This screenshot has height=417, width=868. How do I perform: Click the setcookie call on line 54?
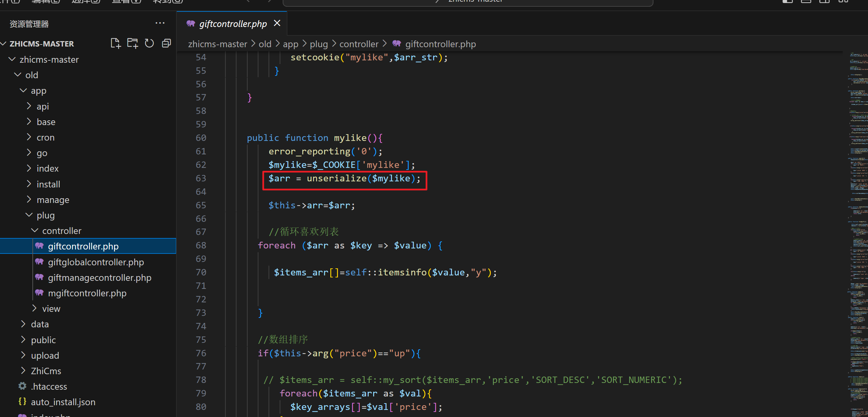pos(369,57)
